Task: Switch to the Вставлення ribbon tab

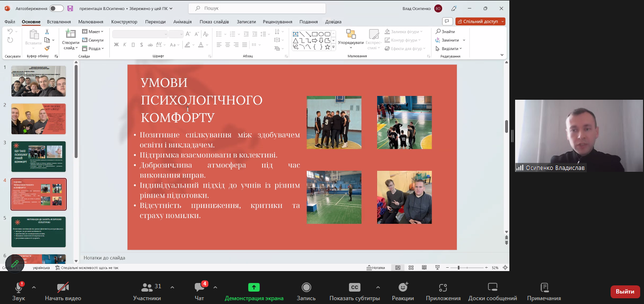Action: pos(59,21)
